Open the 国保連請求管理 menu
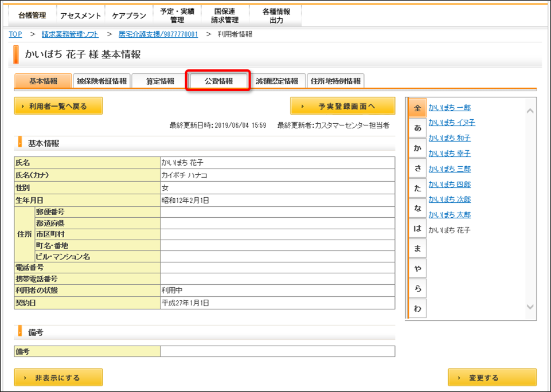Viewport: 551px width, 392px height. (225, 16)
